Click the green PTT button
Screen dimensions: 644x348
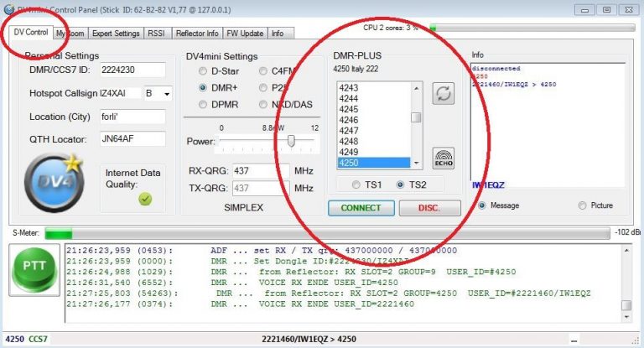pyautogui.click(x=34, y=269)
